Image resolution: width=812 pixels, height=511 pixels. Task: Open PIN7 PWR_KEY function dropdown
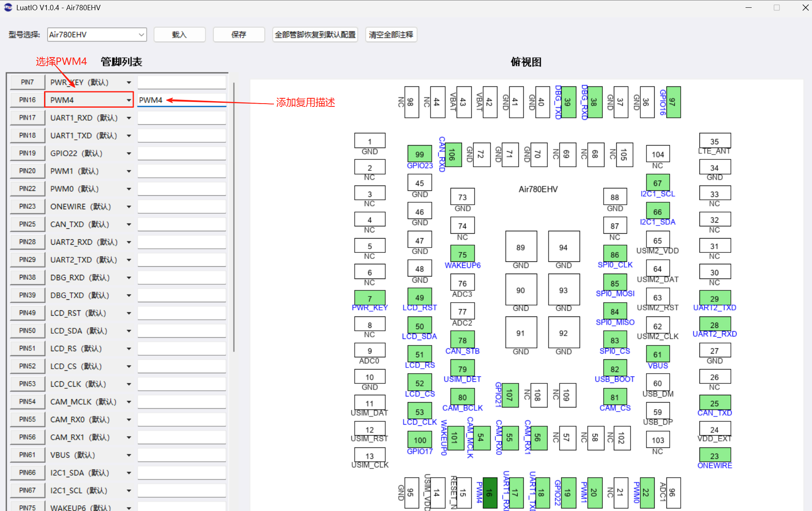(x=89, y=82)
